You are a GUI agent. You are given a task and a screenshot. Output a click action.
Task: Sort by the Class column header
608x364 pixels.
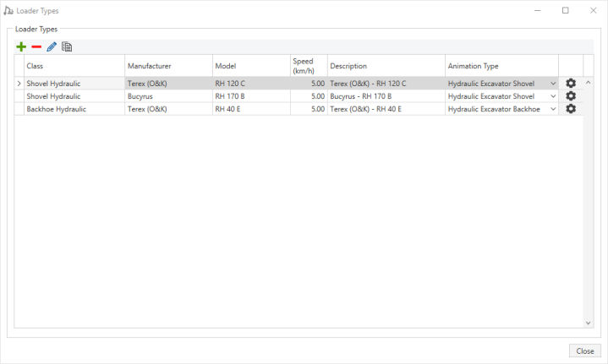click(x=74, y=66)
